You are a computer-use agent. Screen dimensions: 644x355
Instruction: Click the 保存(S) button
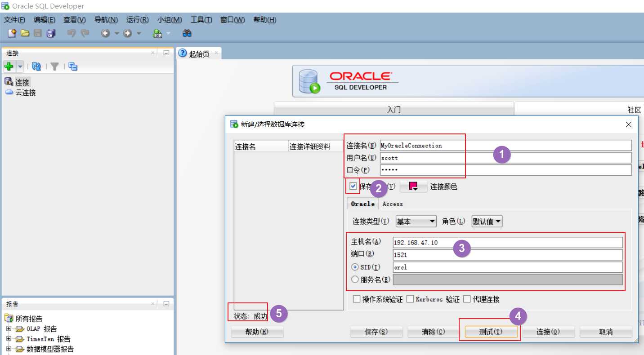coord(376,332)
